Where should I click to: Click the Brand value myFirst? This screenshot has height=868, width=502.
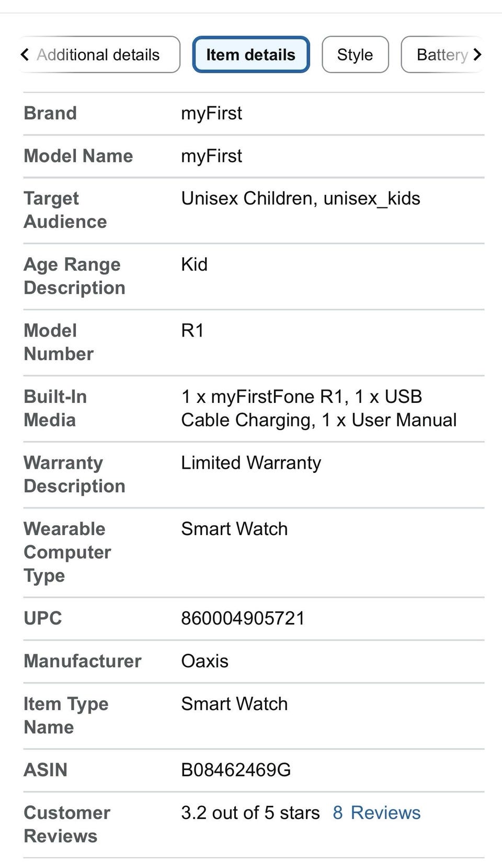[211, 113]
